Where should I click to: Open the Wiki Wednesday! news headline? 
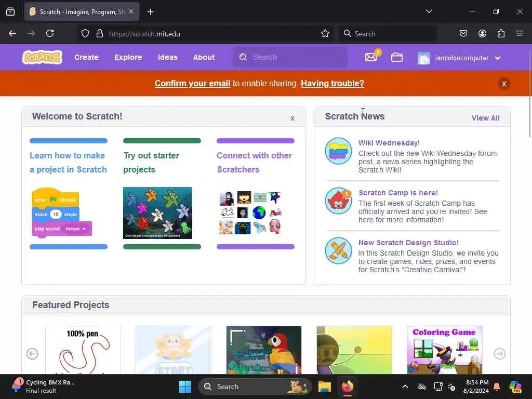(x=389, y=143)
